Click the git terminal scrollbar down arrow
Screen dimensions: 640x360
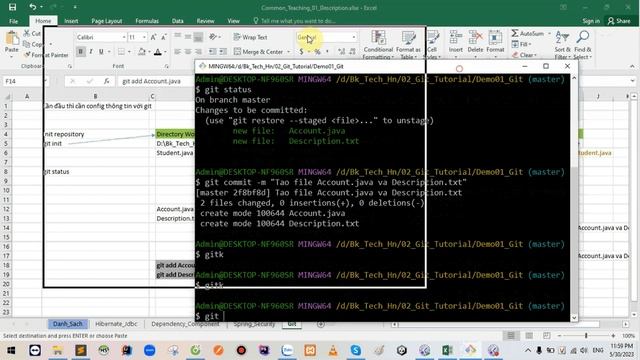click(574, 318)
